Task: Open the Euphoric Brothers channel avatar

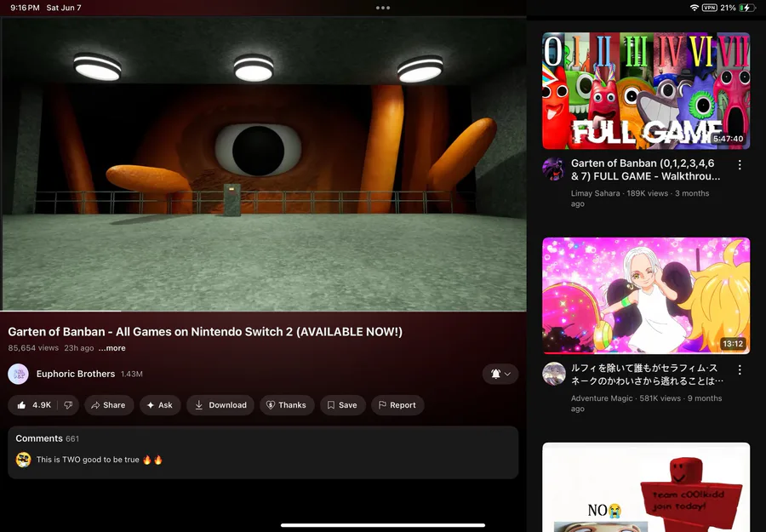Action: [18, 374]
